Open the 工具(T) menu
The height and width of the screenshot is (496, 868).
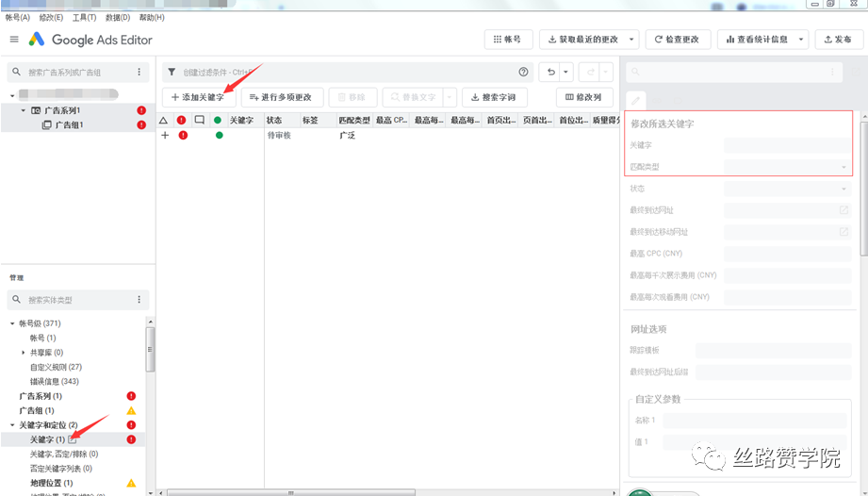[84, 18]
